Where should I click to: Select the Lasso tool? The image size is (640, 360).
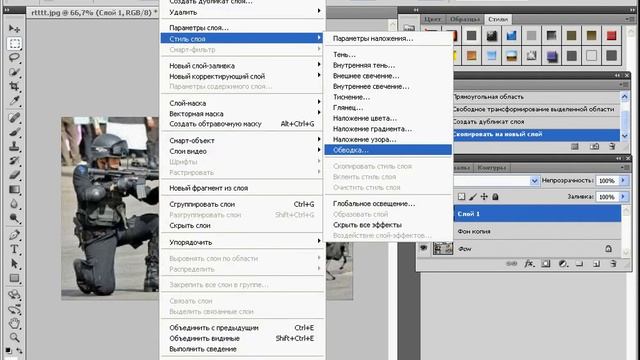(x=14, y=58)
